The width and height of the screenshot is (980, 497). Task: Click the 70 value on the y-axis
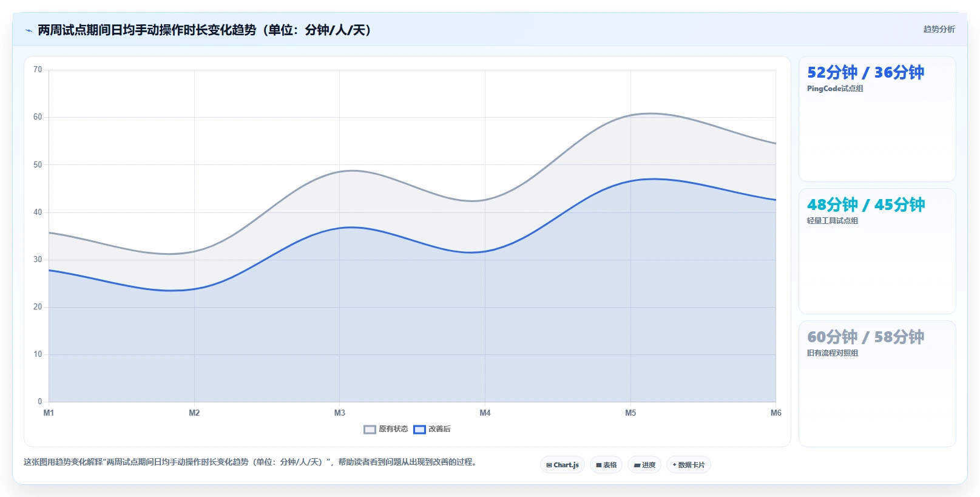pyautogui.click(x=38, y=70)
